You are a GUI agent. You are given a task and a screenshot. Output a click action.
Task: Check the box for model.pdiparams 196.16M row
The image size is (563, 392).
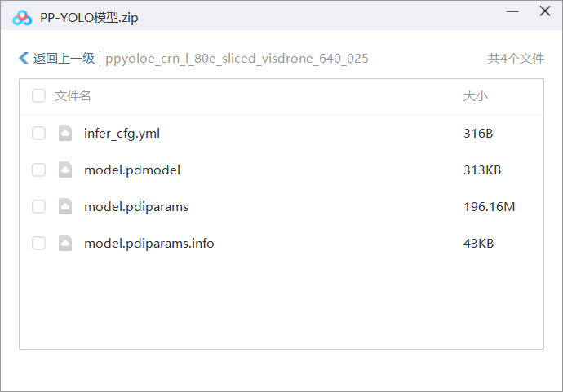(x=38, y=206)
